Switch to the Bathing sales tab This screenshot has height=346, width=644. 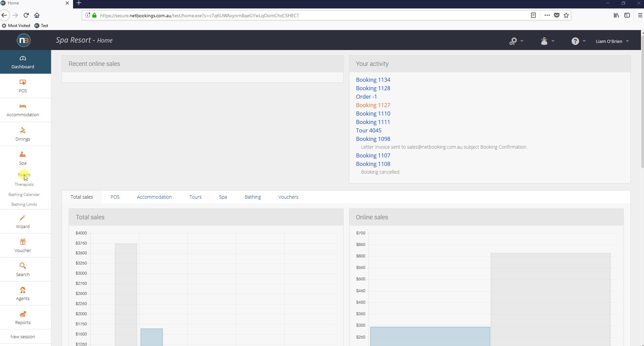(x=253, y=197)
